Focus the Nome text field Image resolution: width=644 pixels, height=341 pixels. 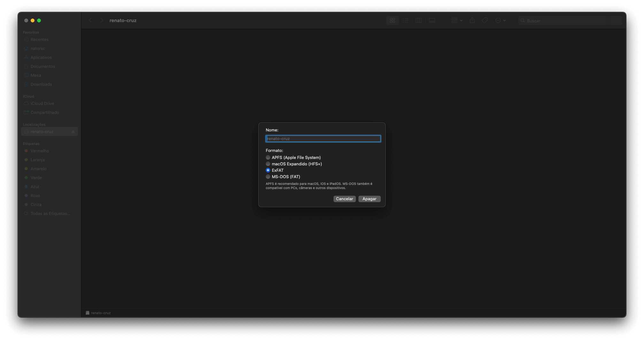323,139
